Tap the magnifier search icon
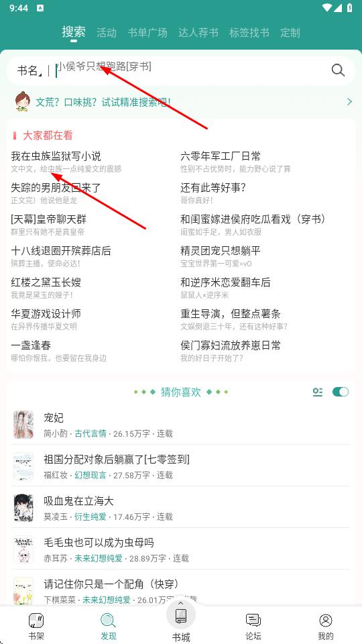Screen dimensions: 362x644 tap(338, 70)
